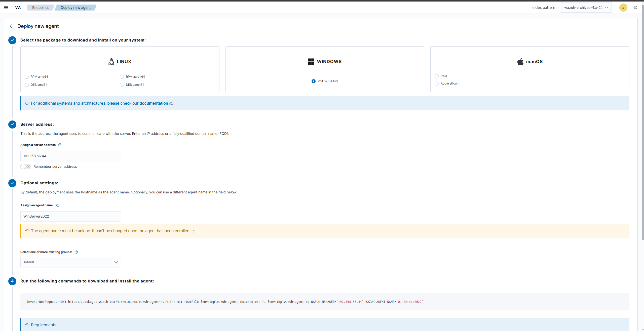Click the help icon beside Assign a server address
Viewport: 644px width, 331px height.
point(60,145)
